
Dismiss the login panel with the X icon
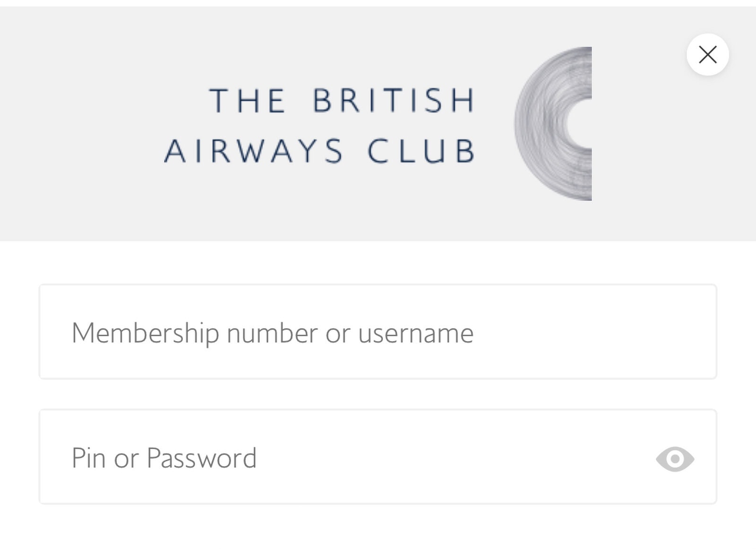pyautogui.click(x=707, y=55)
